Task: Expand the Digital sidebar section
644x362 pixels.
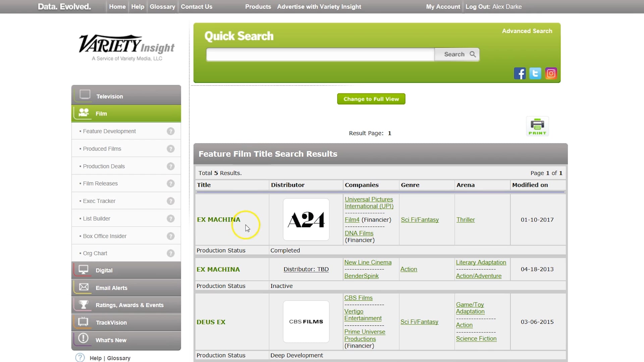Action: 126,270
